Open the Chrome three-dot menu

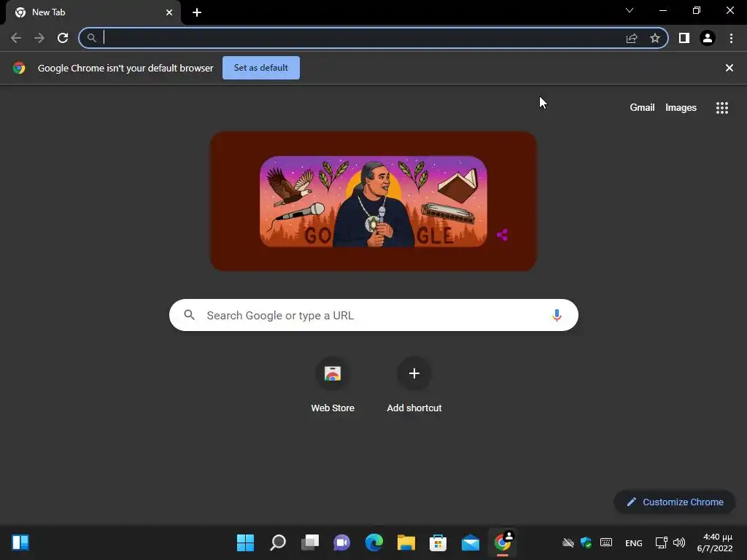[x=731, y=38]
